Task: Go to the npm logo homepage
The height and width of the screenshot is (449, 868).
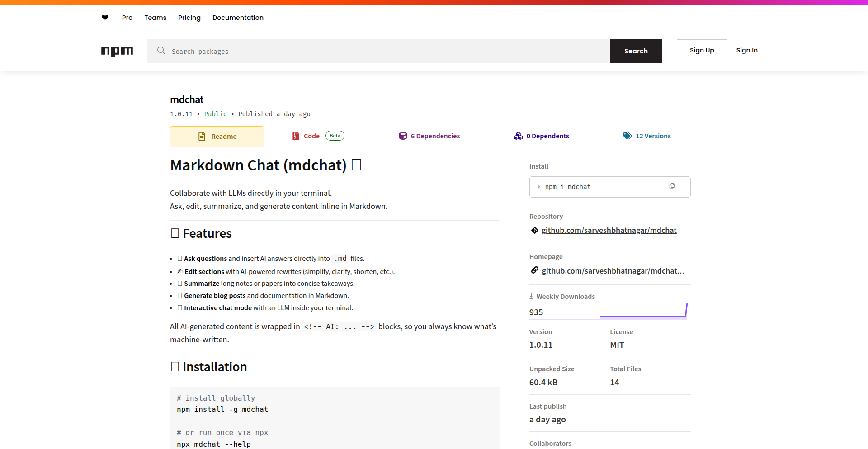Action: pos(117,51)
